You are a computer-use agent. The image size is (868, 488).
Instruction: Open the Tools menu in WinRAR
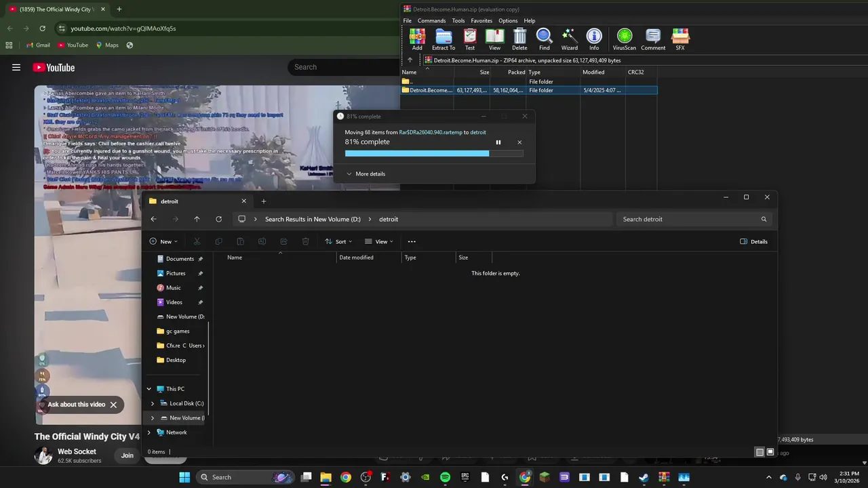click(x=458, y=21)
